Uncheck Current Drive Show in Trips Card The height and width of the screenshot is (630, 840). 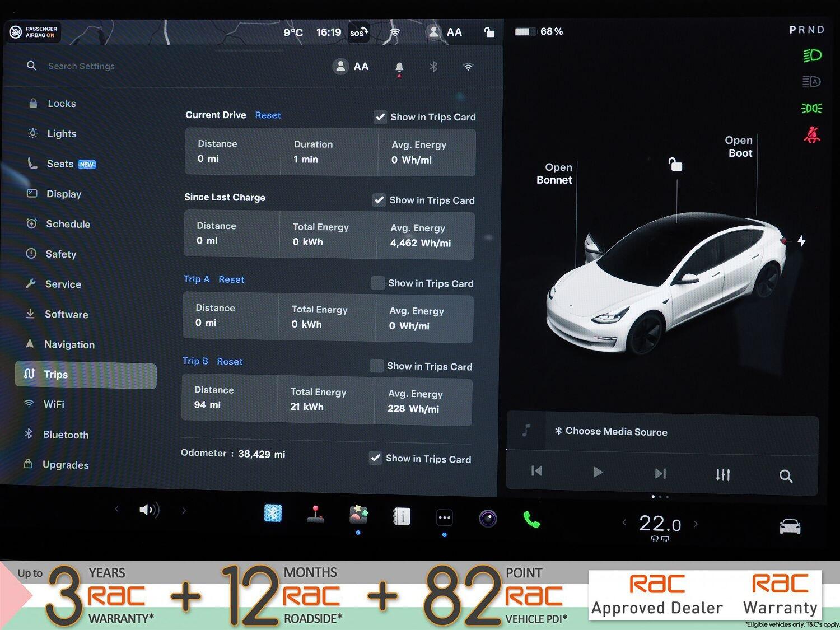tap(380, 117)
